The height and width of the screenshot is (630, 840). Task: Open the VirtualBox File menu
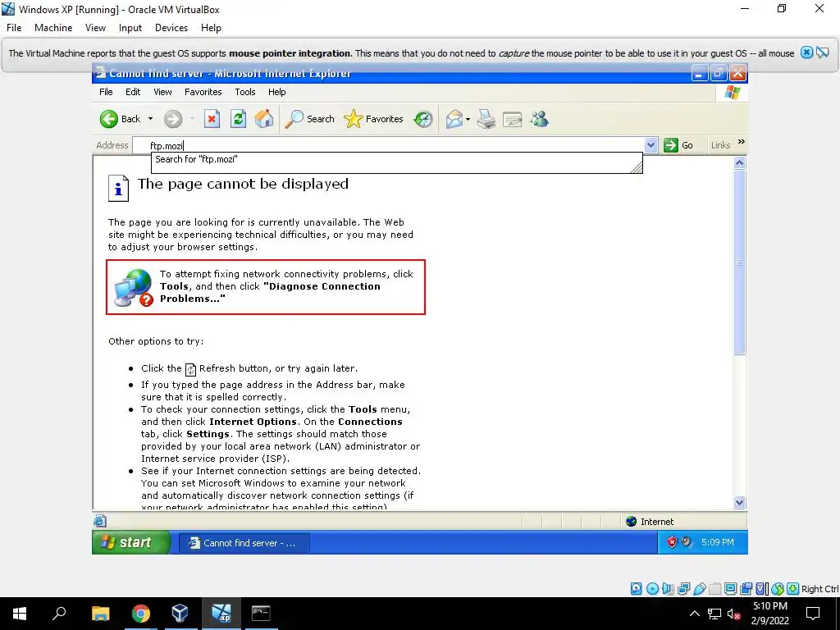coord(14,28)
